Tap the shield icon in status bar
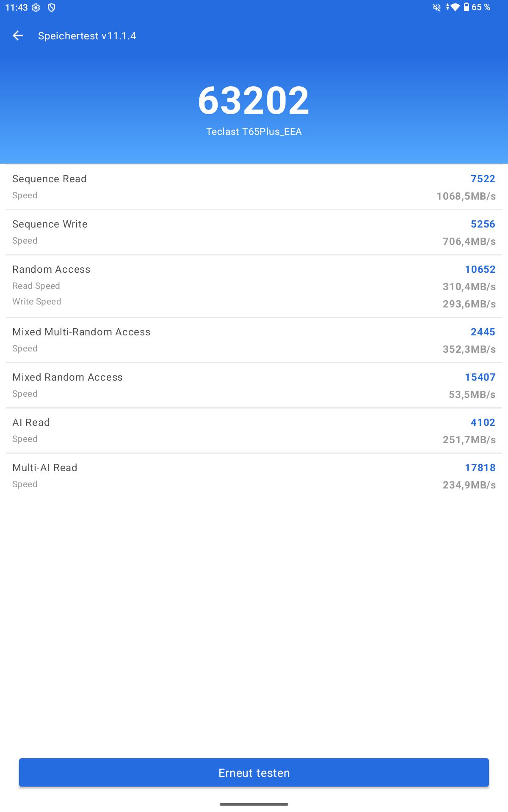The height and width of the screenshot is (812, 508). point(51,8)
